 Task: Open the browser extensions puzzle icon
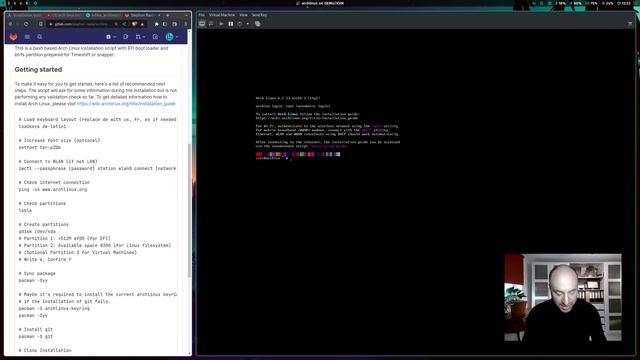pos(156,24)
